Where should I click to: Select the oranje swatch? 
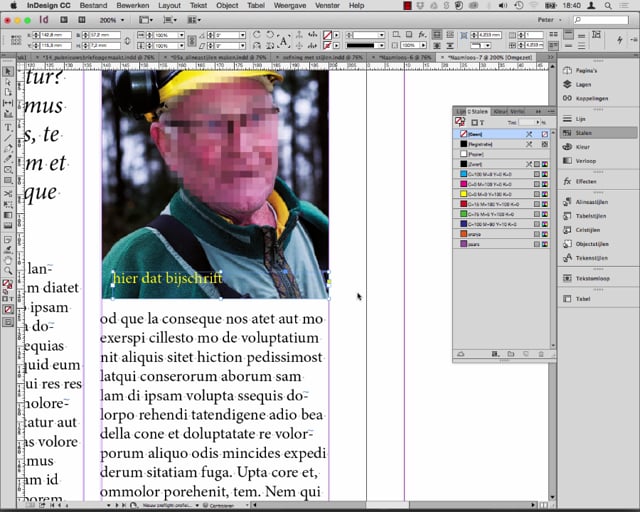click(502, 234)
